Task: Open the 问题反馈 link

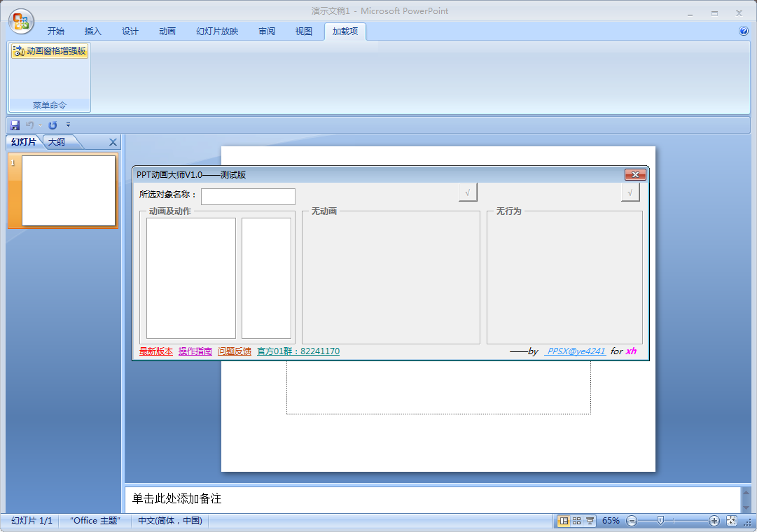Action: 235,351
